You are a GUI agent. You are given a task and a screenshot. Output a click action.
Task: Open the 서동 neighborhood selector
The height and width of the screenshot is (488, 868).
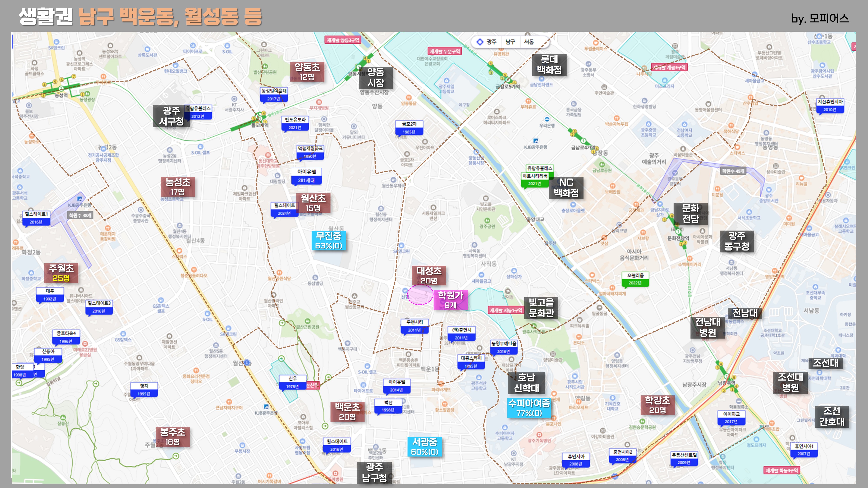point(529,42)
